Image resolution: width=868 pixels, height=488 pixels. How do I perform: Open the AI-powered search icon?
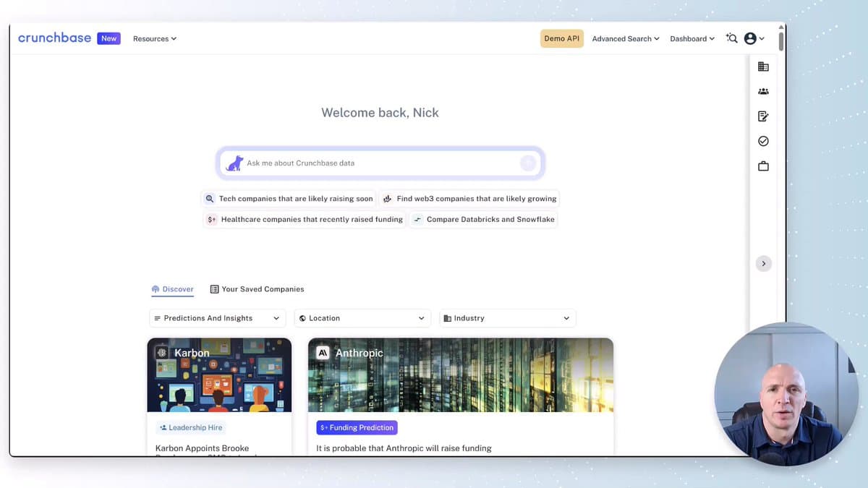coord(731,38)
